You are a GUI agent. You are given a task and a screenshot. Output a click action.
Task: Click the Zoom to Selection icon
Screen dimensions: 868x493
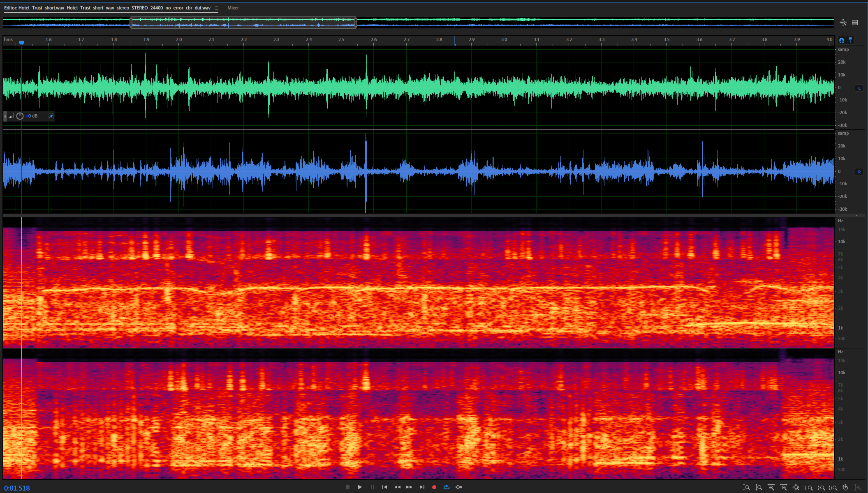(833, 488)
